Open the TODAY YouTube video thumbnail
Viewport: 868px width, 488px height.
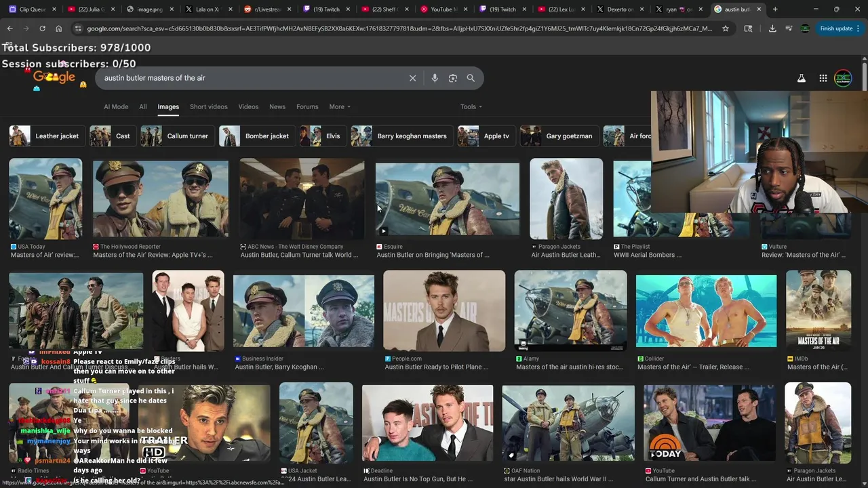point(709,423)
